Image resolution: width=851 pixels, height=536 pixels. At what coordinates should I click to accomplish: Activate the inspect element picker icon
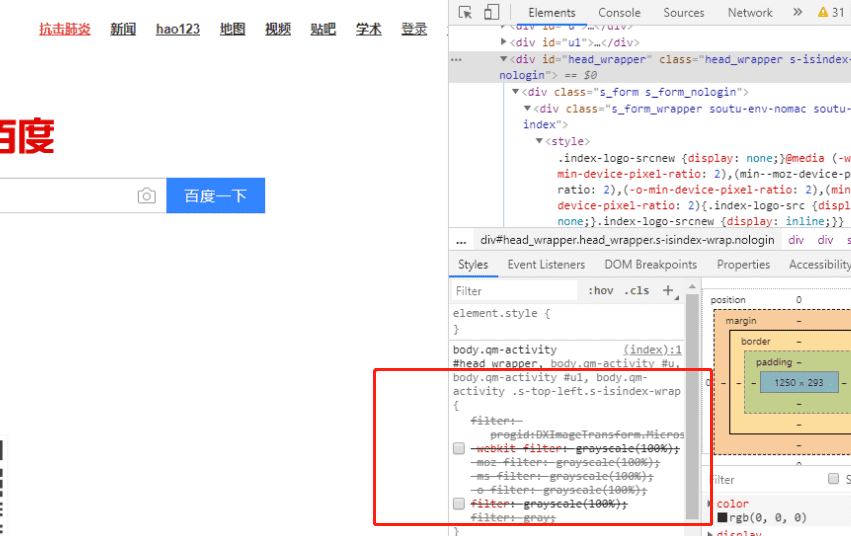(x=465, y=12)
